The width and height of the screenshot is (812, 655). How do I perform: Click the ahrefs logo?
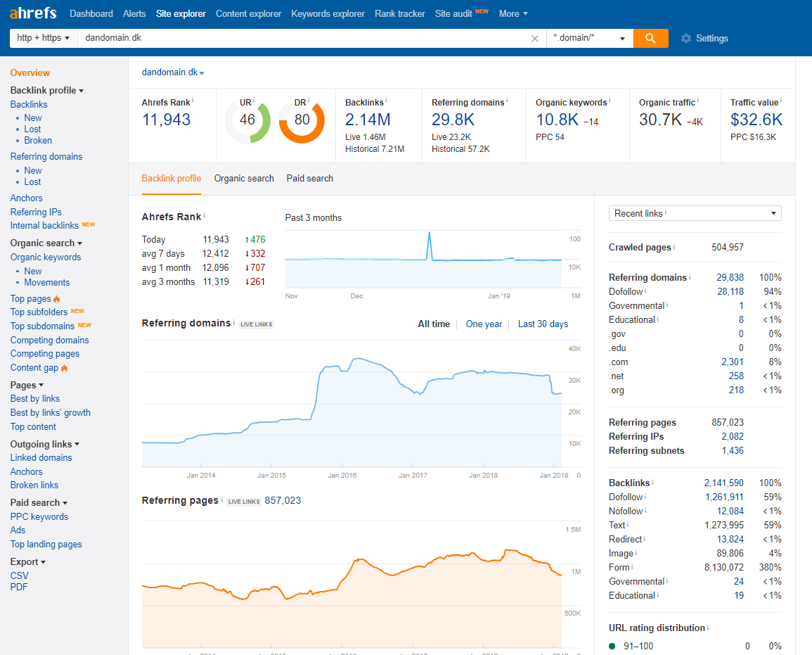[33, 13]
